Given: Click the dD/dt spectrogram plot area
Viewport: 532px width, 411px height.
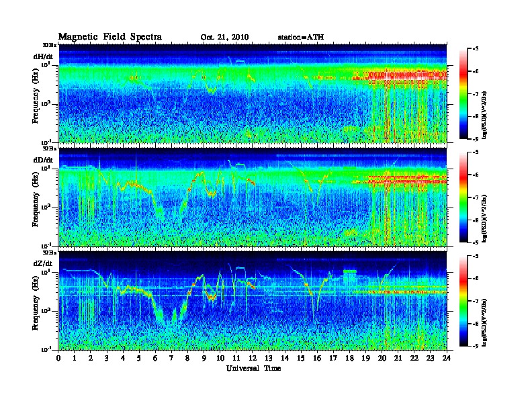Looking at the screenshot, I should pos(253,197).
